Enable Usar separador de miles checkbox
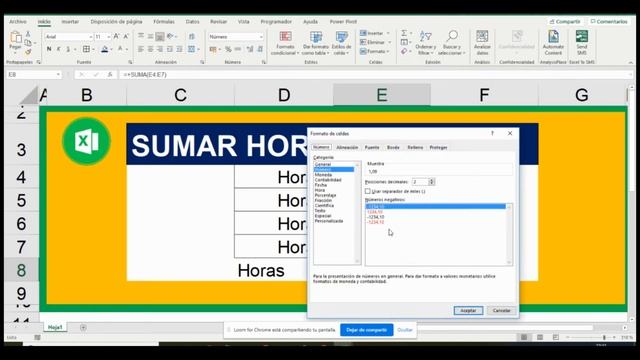Image resolution: width=640 pixels, height=360 pixels. click(368, 191)
